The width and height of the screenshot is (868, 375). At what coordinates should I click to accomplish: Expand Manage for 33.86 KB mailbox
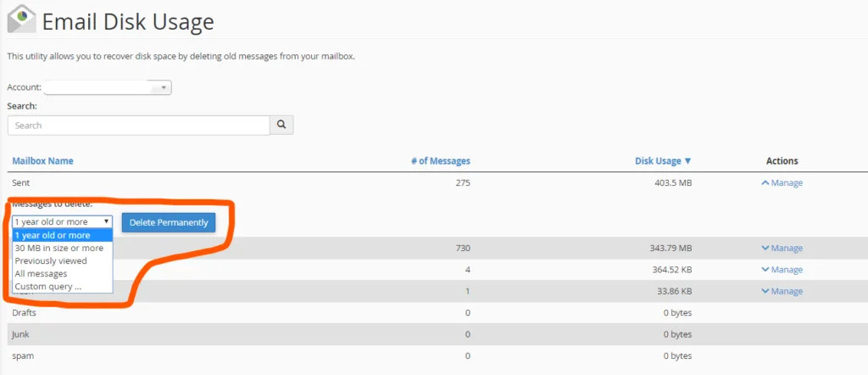tap(782, 292)
